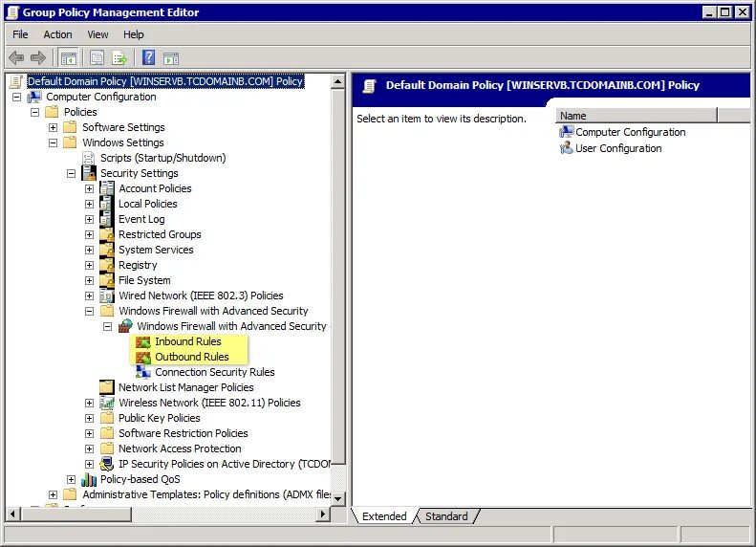Expand the Network Access Protection node
The image size is (756, 547).
coord(89,449)
